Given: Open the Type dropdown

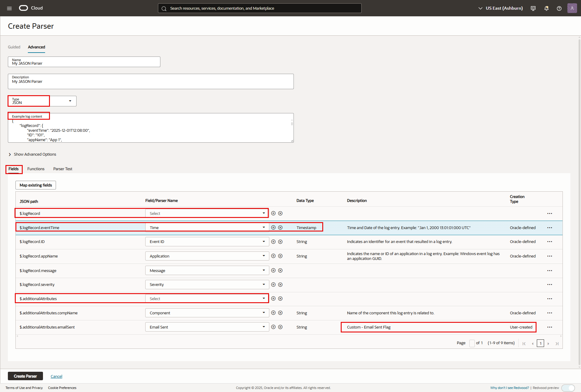Looking at the screenshot, I should click(70, 101).
